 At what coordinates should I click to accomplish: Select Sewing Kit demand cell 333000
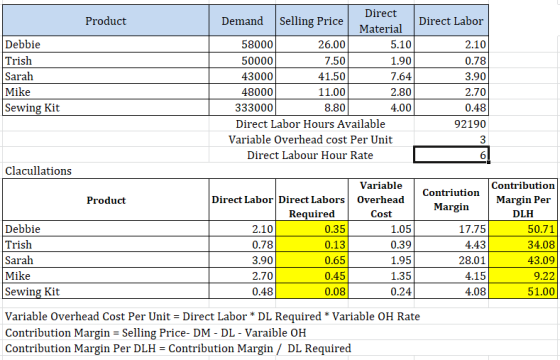pyautogui.click(x=242, y=108)
